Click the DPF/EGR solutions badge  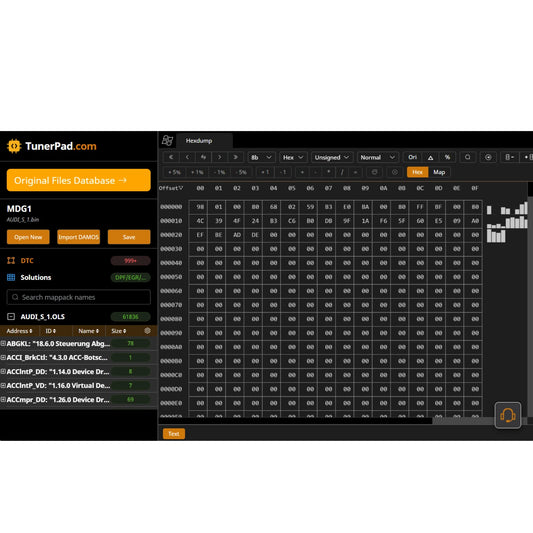click(130, 277)
